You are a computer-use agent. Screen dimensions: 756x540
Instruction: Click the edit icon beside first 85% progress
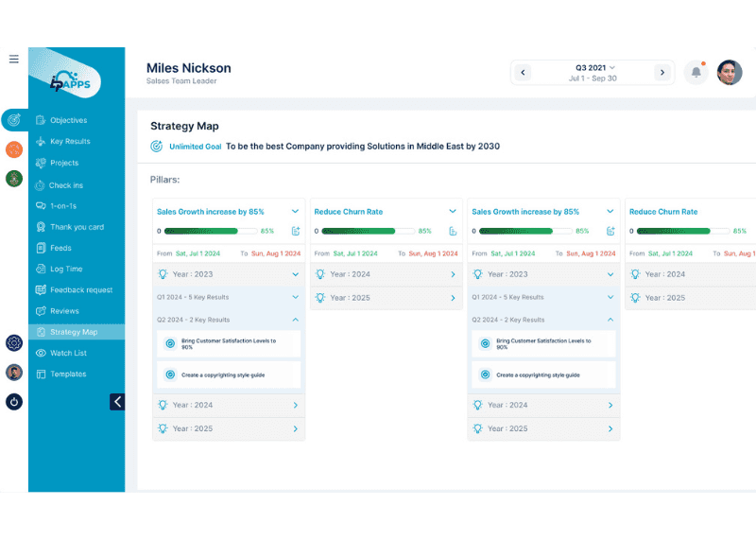click(x=296, y=231)
